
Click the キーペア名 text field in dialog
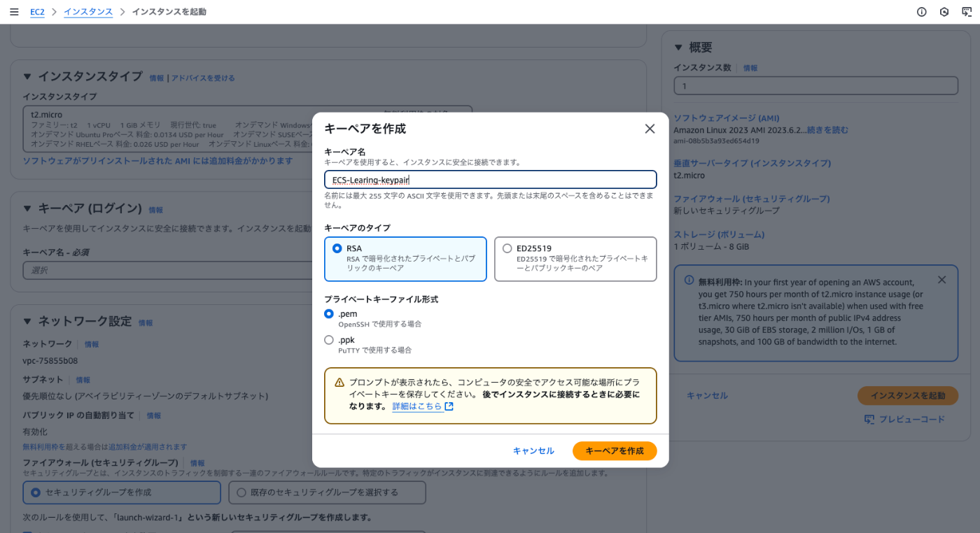(x=491, y=180)
